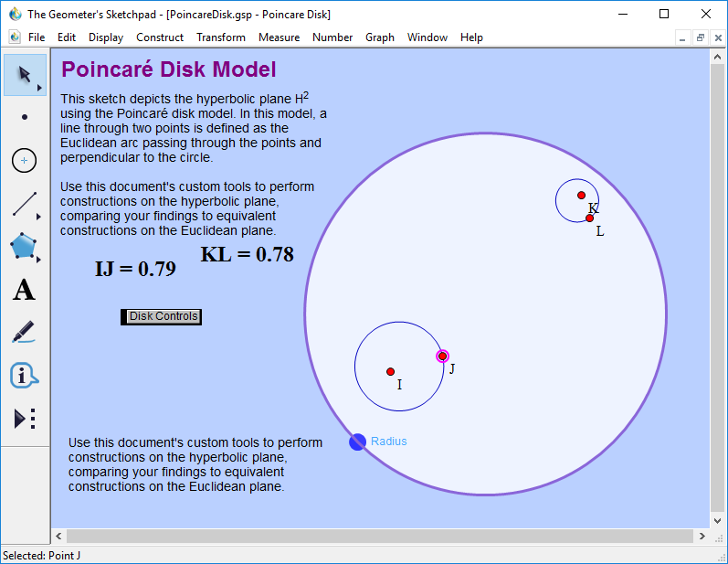Image resolution: width=728 pixels, height=564 pixels.
Task: Select point K center of small circle
Action: pyautogui.click(x=581, y=195)
